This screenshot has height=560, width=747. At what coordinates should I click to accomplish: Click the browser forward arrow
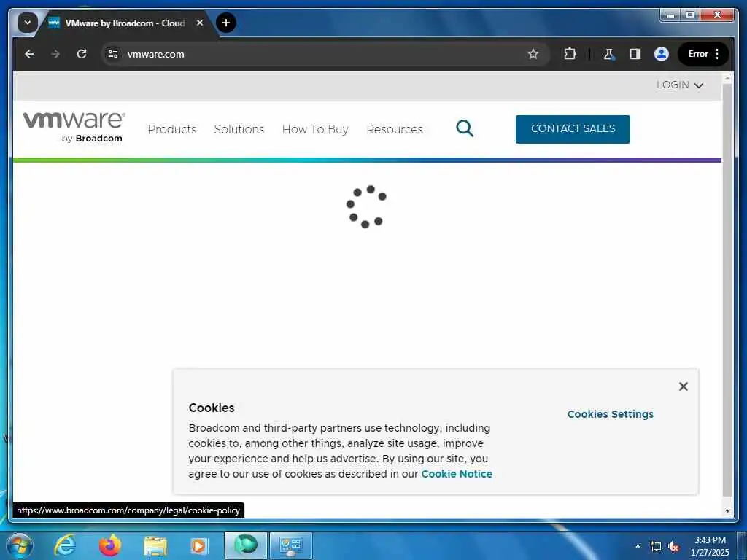[55, 54]
